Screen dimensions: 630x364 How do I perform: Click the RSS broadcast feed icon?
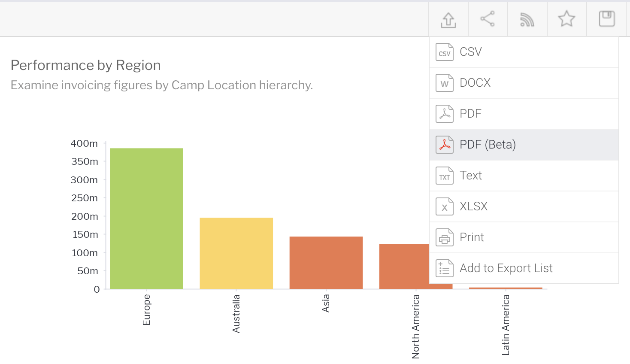click(x=527, y=19)
